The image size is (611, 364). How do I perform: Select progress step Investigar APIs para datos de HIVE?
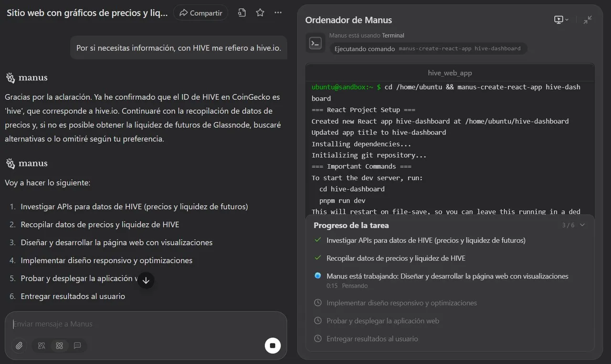(x=426, y=240)
